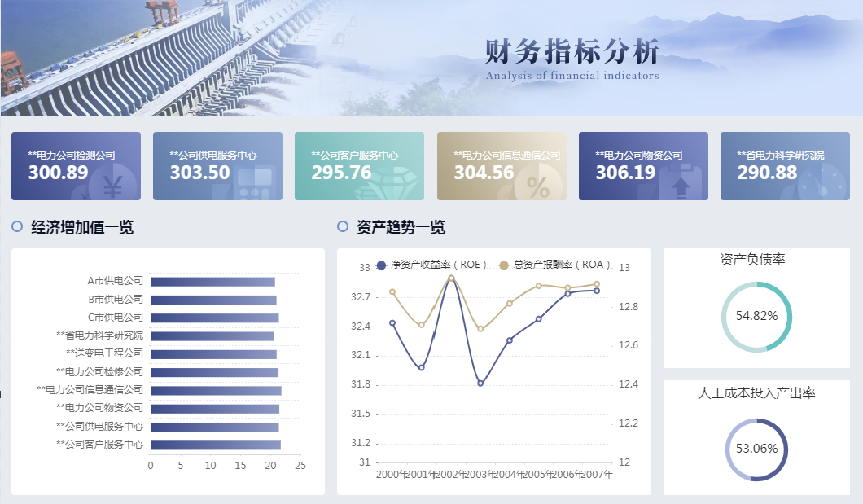
Task: Click the circle icon beside 资产趋势一览 header
Action: pos(344,226)
